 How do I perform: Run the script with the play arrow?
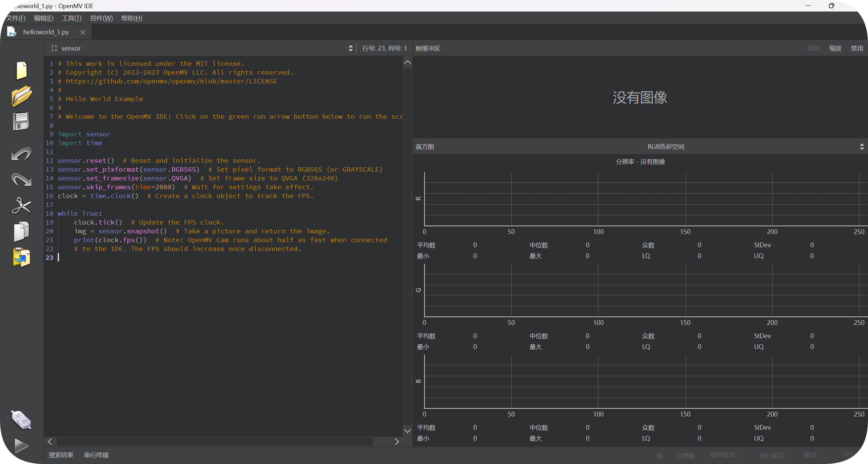point(22,445)
